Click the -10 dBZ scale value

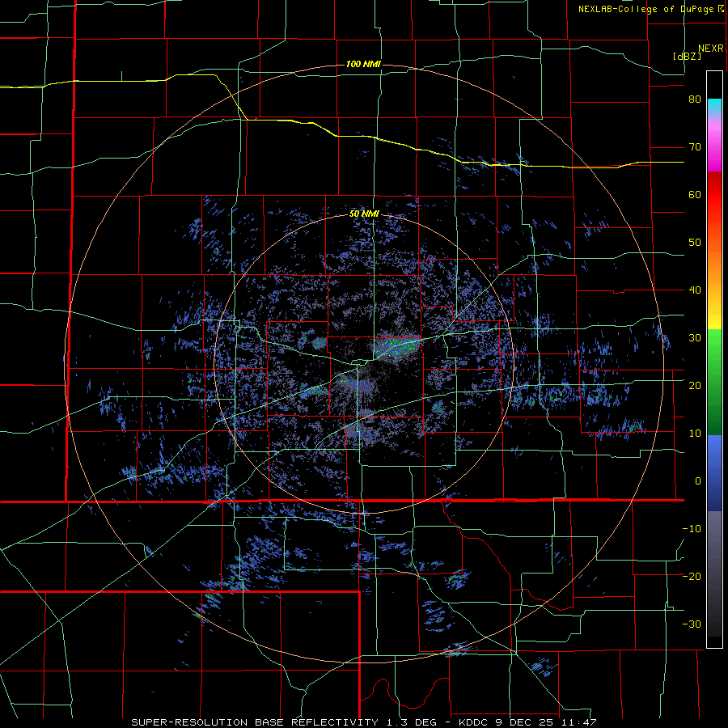pos(692,529)
